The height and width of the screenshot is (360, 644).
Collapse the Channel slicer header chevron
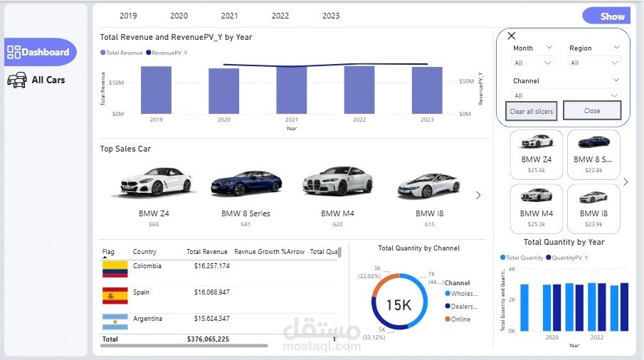click(x=616, y=80)
